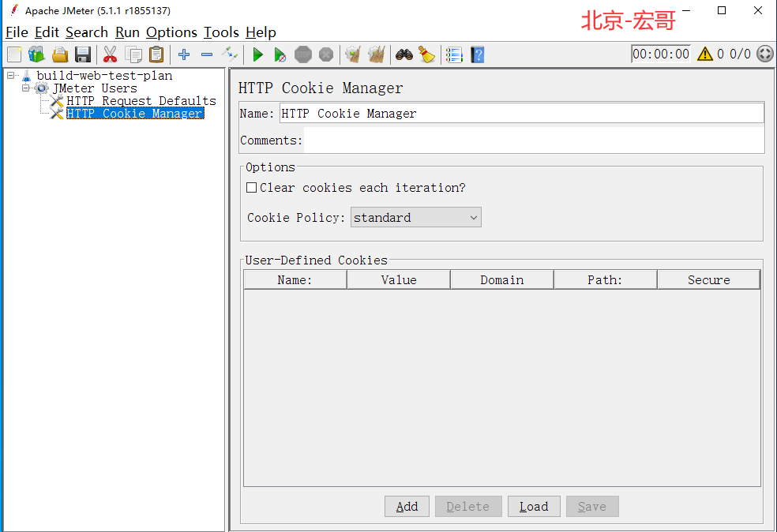Viewport: 777px width, 532px height.
Task: Open Help with question mark icon
Action: (477, 54)
